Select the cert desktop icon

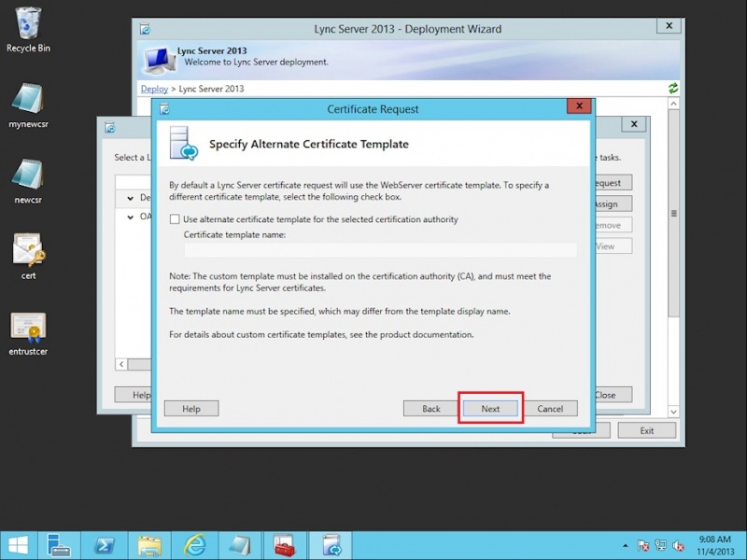[x=29, y=252]
